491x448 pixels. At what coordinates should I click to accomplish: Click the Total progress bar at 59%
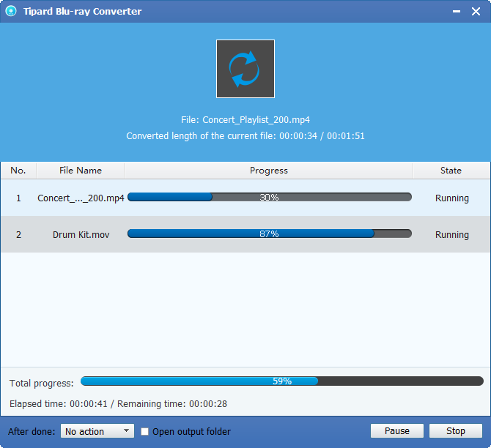coord(282,381)
